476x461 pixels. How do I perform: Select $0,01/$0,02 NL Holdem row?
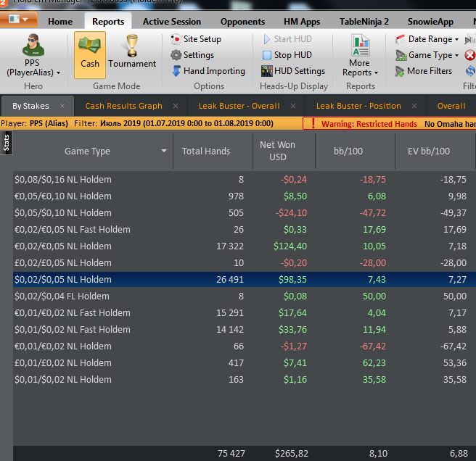point(245,379)
